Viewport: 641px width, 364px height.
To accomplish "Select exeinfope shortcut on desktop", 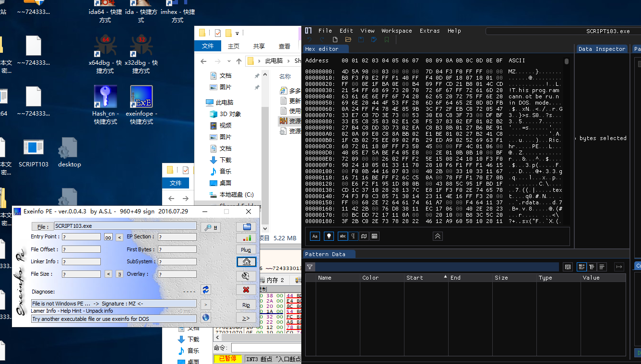I will click(x=141, y=105).
